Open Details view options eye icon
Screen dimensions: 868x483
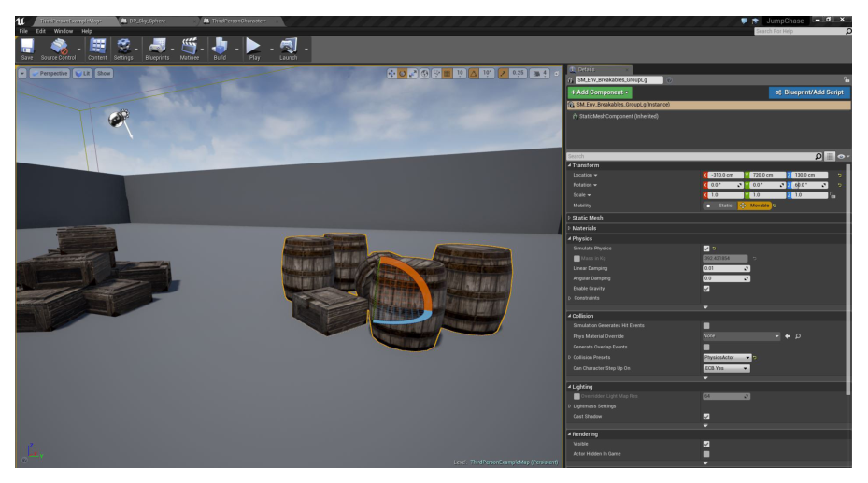pyautogui.click(x=843, y=157)
